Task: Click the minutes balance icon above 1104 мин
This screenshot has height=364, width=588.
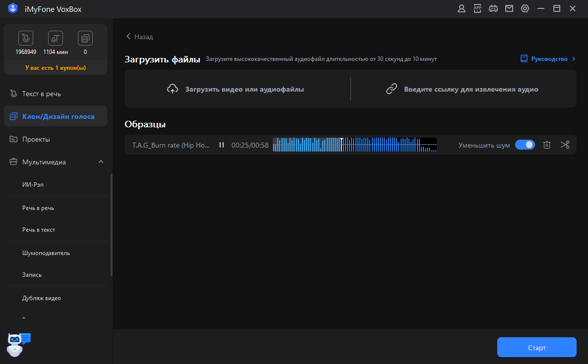Action: click(x=56, y=38)
